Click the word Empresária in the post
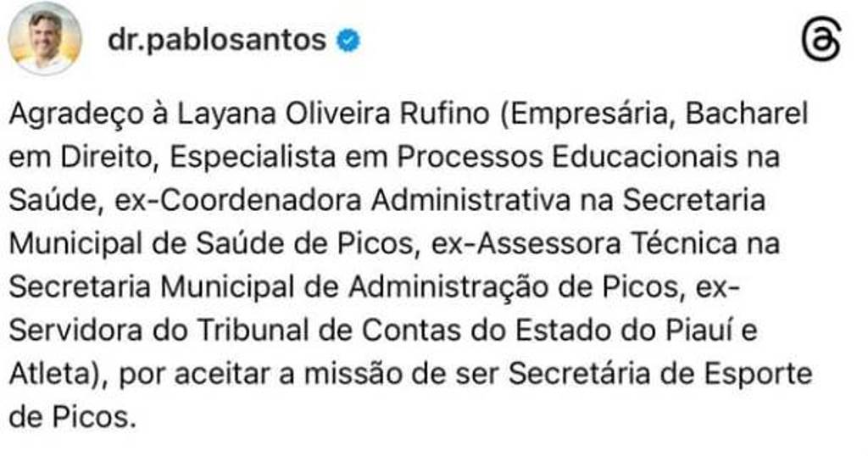Screen dimensions: 868x456 [593, 114]
